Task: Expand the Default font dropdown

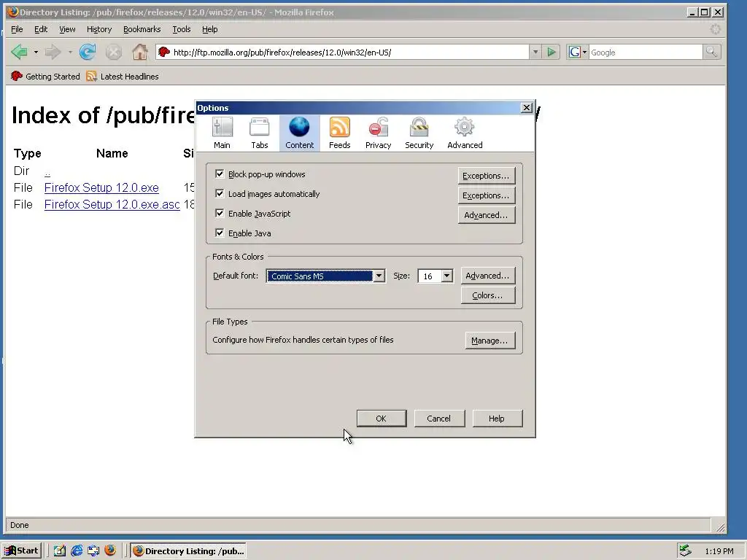Action: point(379,276)
